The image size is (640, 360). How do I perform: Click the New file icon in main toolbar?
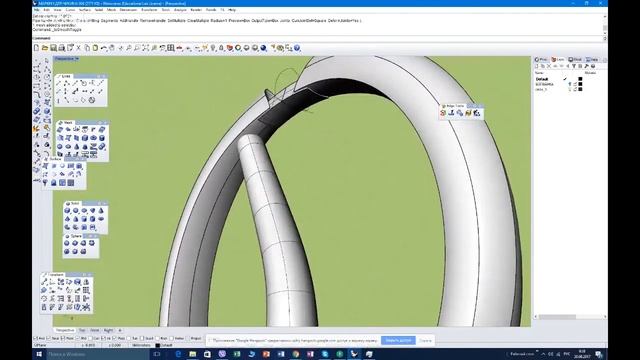pos(36,48)
